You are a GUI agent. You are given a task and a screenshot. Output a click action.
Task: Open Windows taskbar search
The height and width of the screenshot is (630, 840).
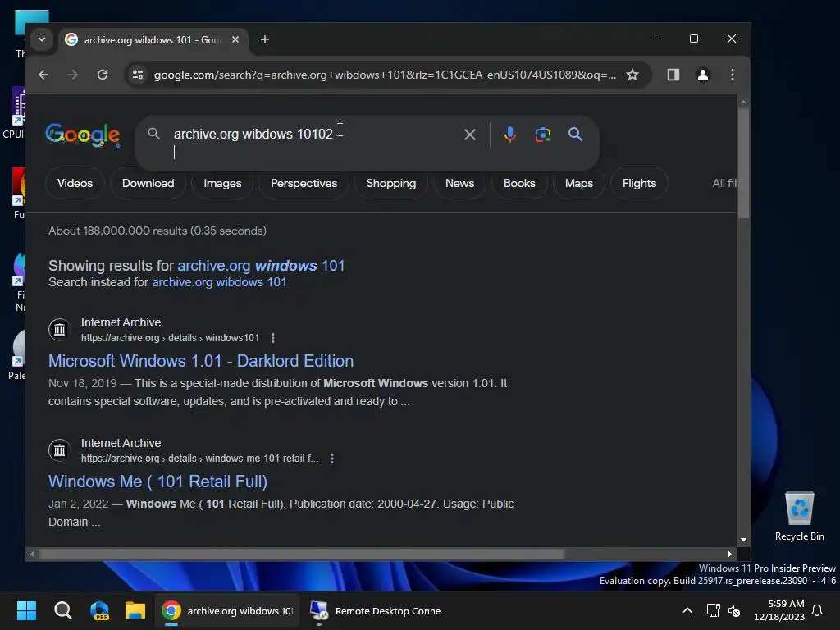point(62,610)
